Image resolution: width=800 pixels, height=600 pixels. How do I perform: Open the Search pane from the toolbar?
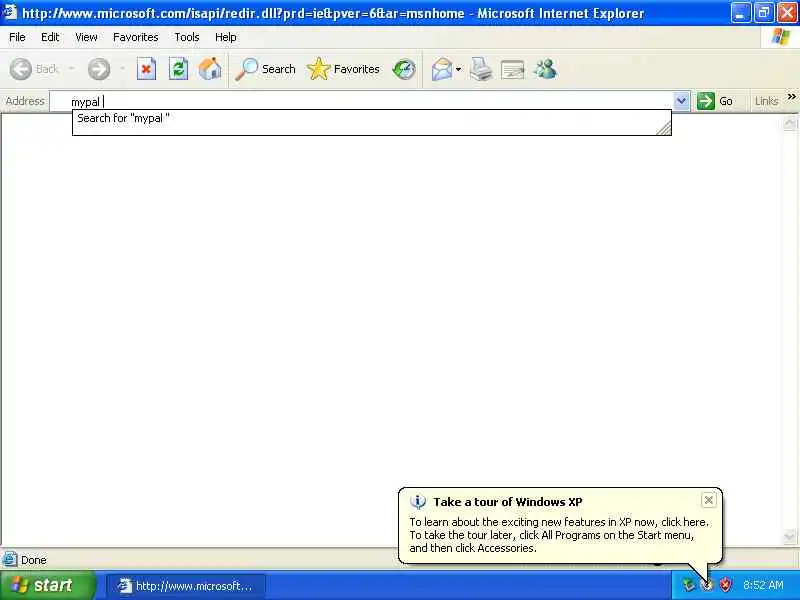pos(265,69)
